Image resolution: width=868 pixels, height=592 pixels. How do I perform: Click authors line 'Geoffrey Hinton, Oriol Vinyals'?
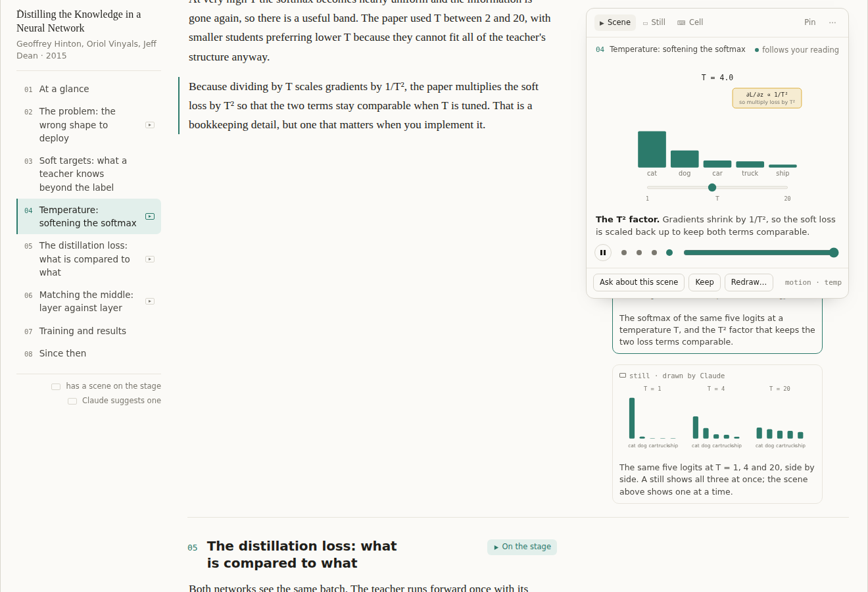click(86, 49)
